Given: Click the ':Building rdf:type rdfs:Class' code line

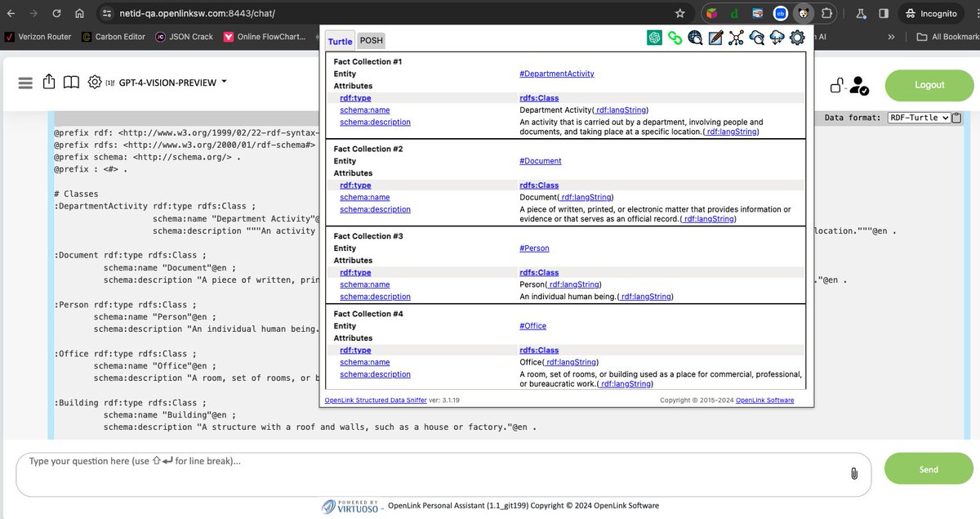Looking at the screenshot, I should [131, 403].
